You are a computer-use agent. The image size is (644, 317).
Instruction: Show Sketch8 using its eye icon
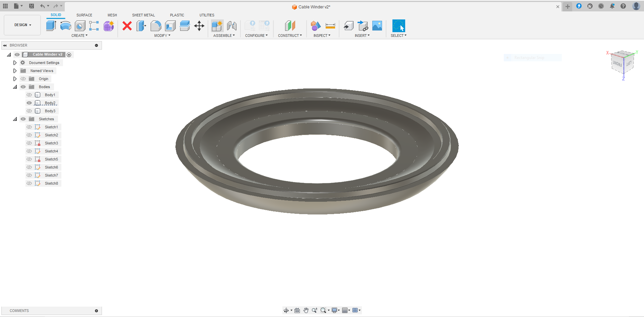(x=29, y=183)
